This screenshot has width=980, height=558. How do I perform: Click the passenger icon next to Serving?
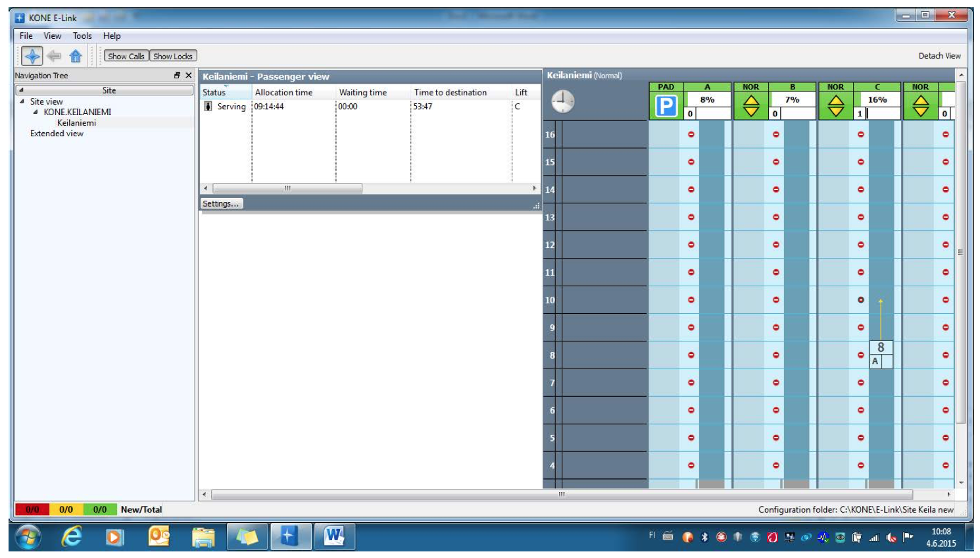(208, 107)
